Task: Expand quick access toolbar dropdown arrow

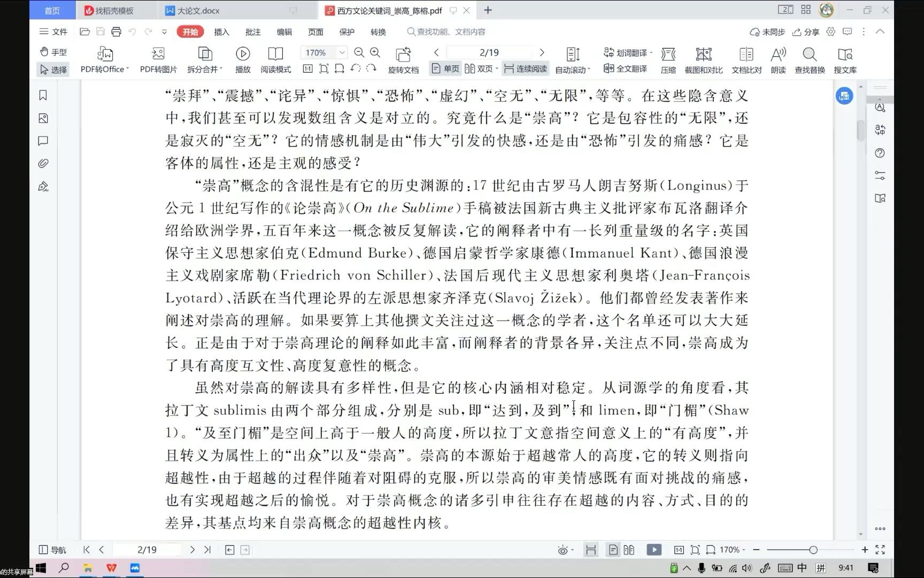Action: coord(164,32)
